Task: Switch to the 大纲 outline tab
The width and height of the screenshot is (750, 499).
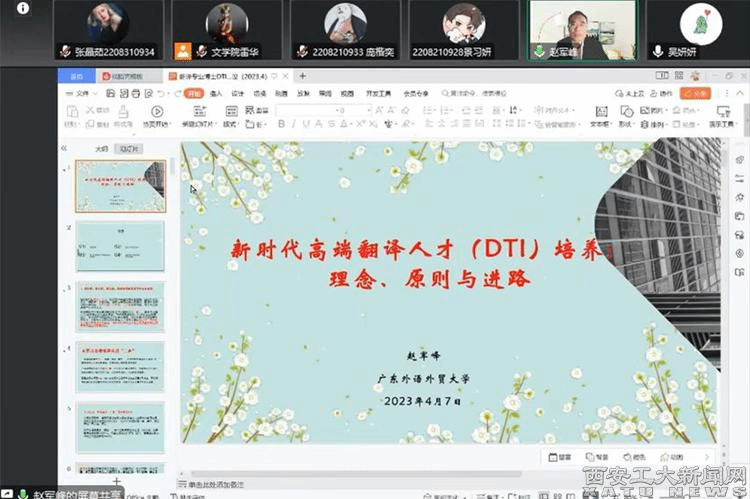Action: 101,148
